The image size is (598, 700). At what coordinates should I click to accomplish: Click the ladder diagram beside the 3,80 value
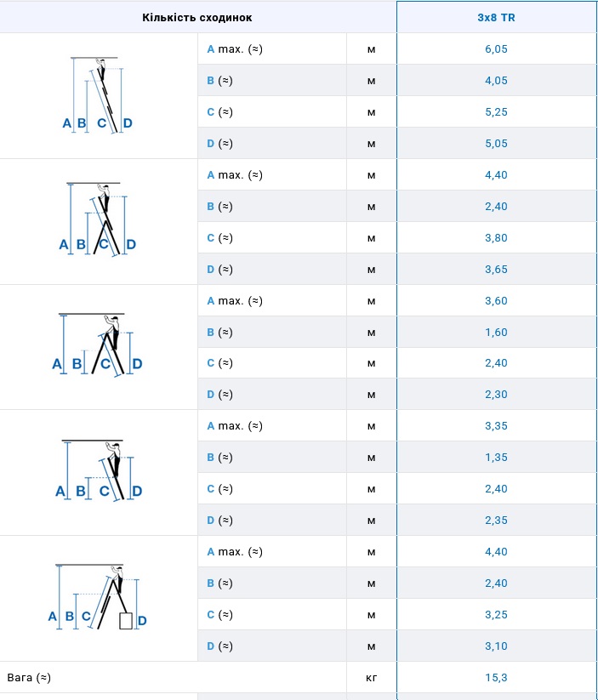pyautogui.click(x=98, y=220)
